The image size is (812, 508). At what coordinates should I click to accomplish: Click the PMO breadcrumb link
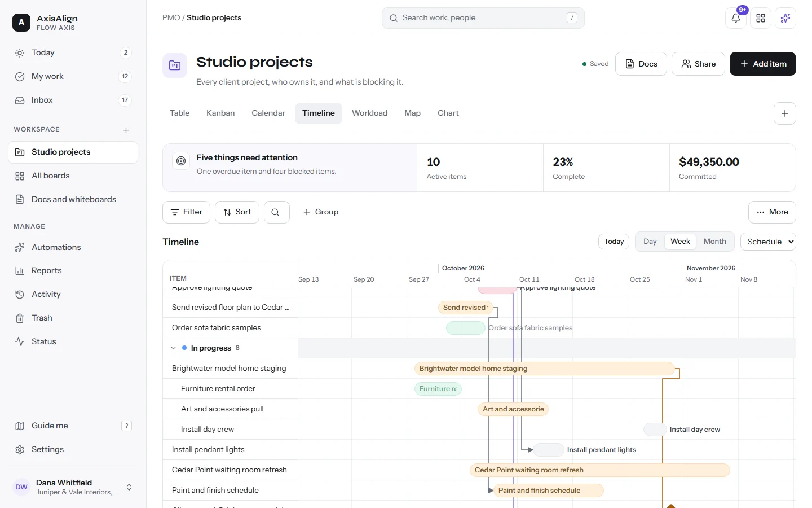(171, 18)
